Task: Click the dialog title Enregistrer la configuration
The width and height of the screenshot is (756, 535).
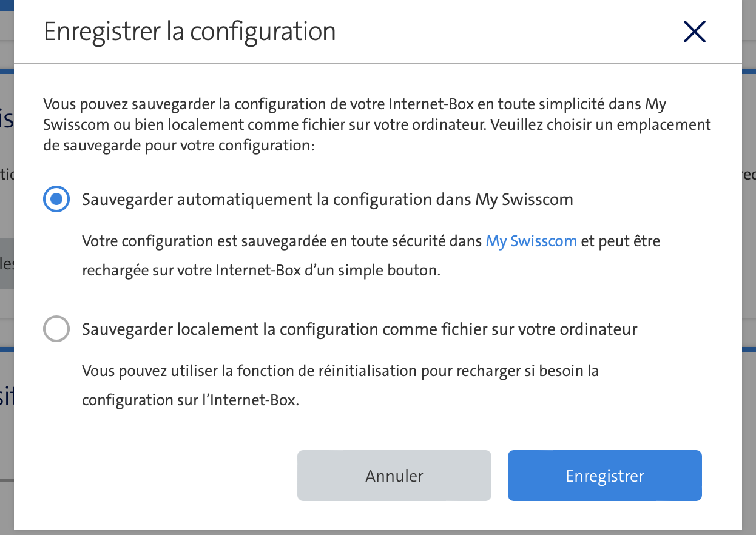Action: tap(189, 32)
